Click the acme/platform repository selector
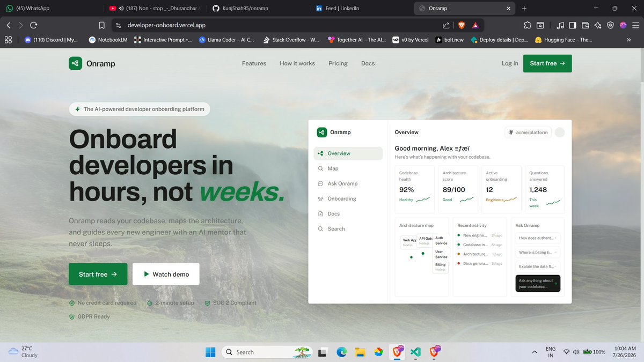The width and height of the screenshot is (644, 362). (528, 132)
